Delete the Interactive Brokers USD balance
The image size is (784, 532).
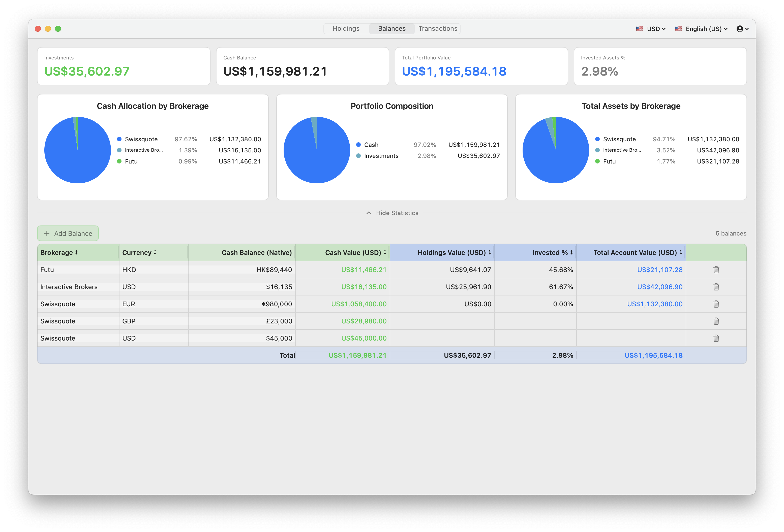716,287
